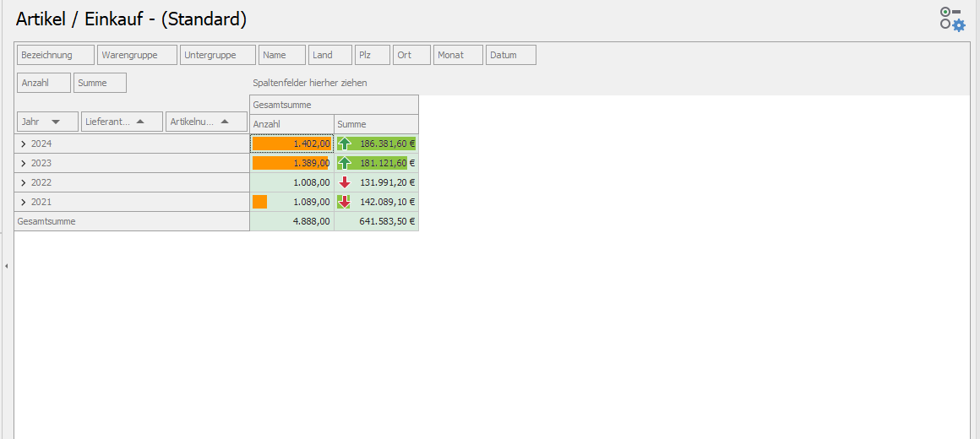Image resolution: width=980 pixels, height=439 pixels.
Task: Select the 1.402,00 Anzahl cell with orange bar
Action: (x=291, y=144)
